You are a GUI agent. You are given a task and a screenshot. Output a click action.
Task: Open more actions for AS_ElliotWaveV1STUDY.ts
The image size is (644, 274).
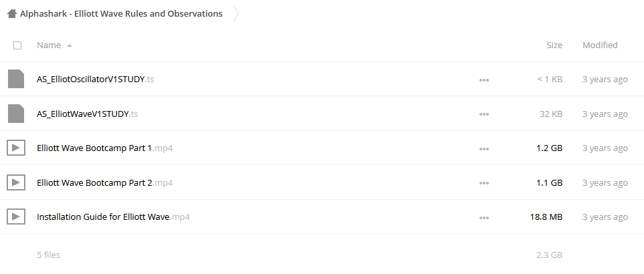tap(484, 114)
